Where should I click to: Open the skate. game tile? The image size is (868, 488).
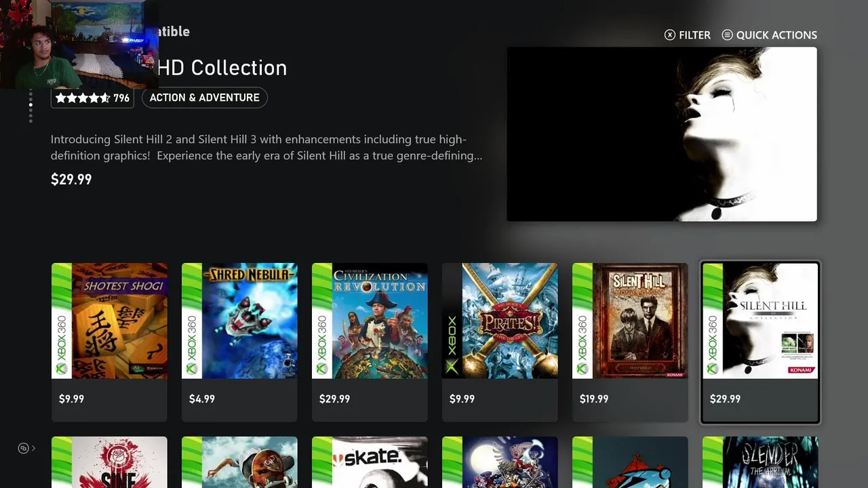click(370, 462)
